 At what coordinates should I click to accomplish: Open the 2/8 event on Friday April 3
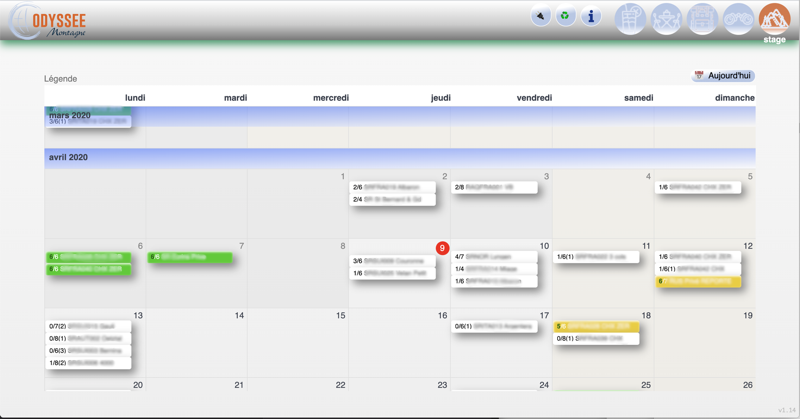(494, 187)
